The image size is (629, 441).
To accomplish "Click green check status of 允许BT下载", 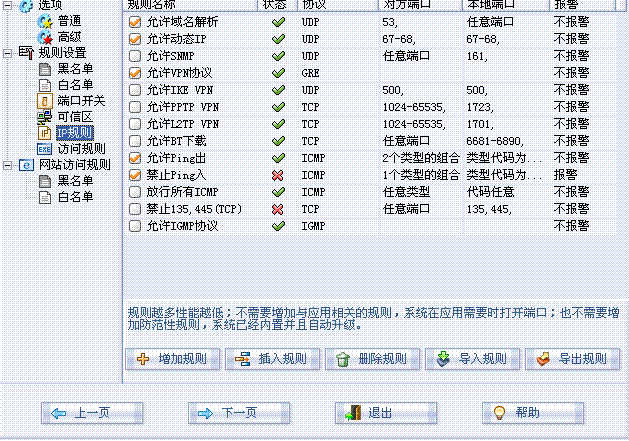I will coord(278,141).
